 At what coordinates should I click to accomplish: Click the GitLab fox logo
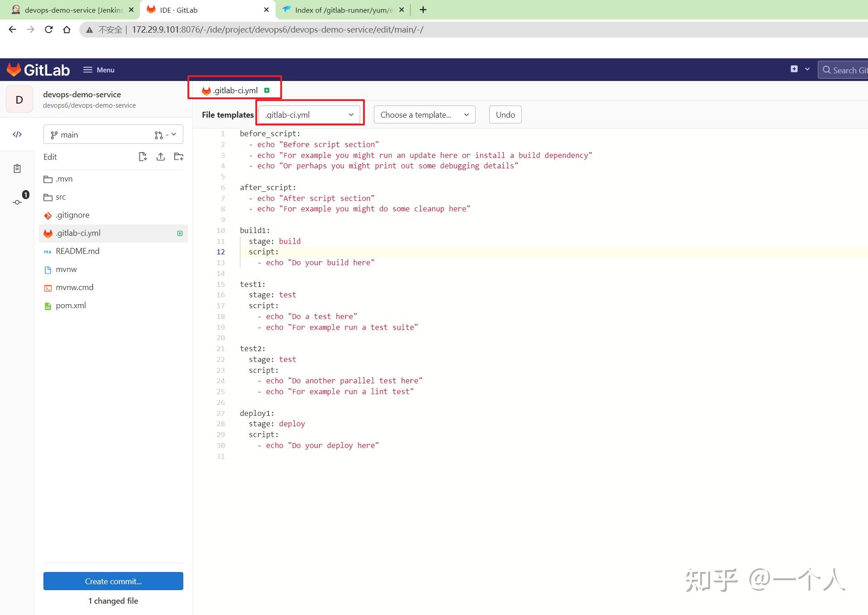point(14,69)
